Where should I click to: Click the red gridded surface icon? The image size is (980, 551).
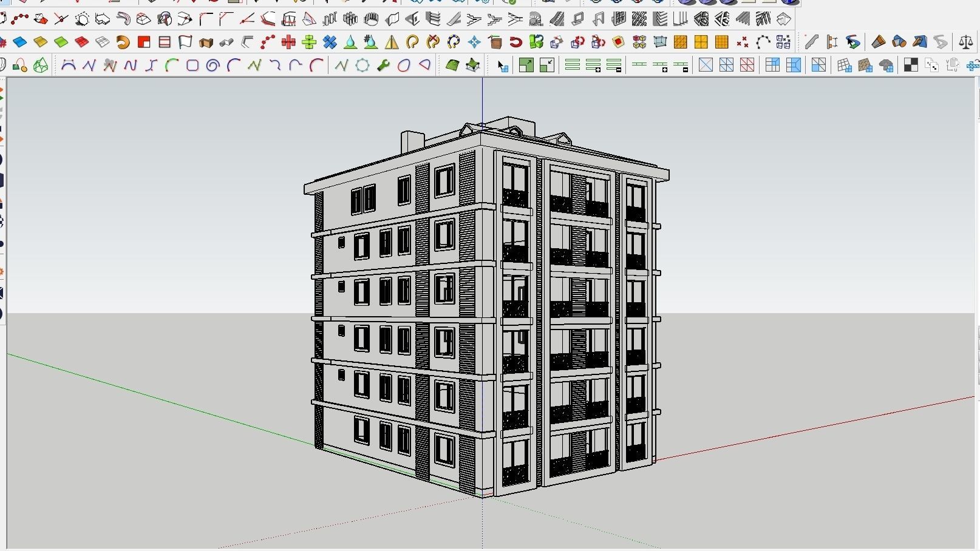(82, 42)
